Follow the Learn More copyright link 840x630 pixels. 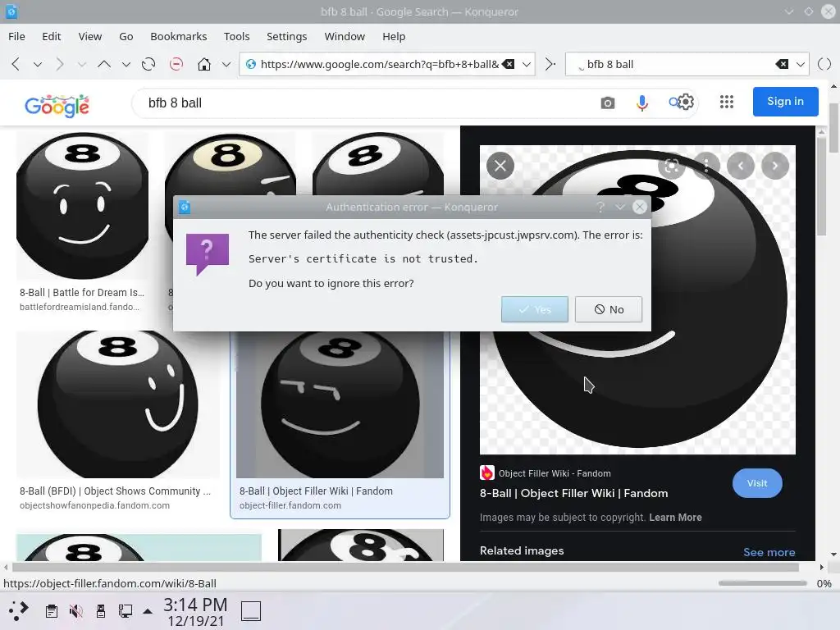point(675,518)
